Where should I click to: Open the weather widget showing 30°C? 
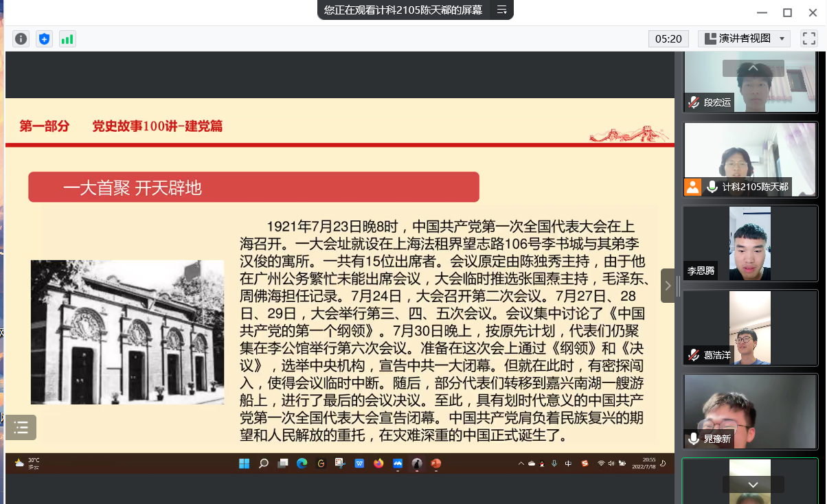point(27,463)
